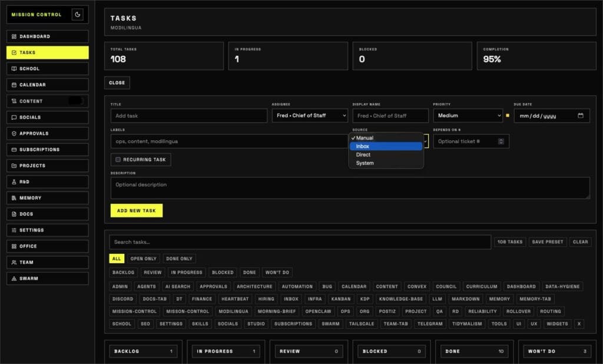Click the yellow priority color indicator
This screenshot has width=603, height=364.
tap(508, 115)
